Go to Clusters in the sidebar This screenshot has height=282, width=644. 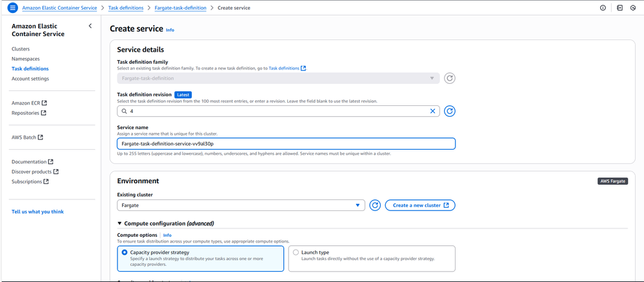(21, 49)
